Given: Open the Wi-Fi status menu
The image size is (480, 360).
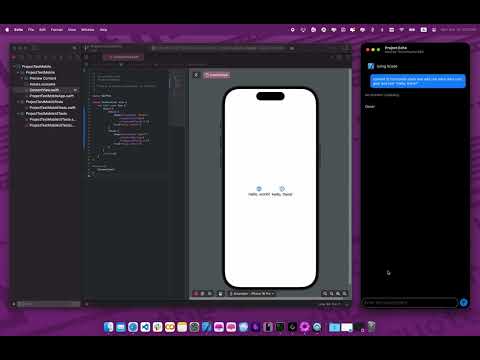Looking at the screenshot, I should point(402,30).
